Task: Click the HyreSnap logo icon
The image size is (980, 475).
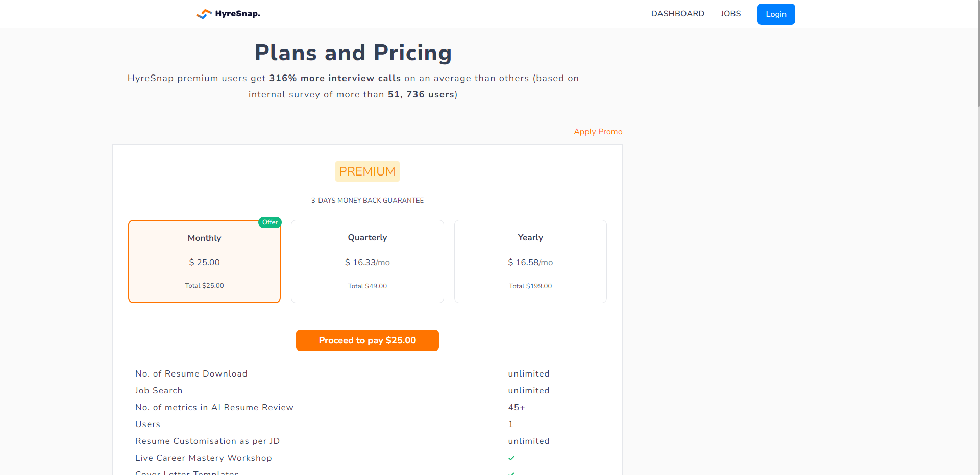Action: (x=204, y=14)
